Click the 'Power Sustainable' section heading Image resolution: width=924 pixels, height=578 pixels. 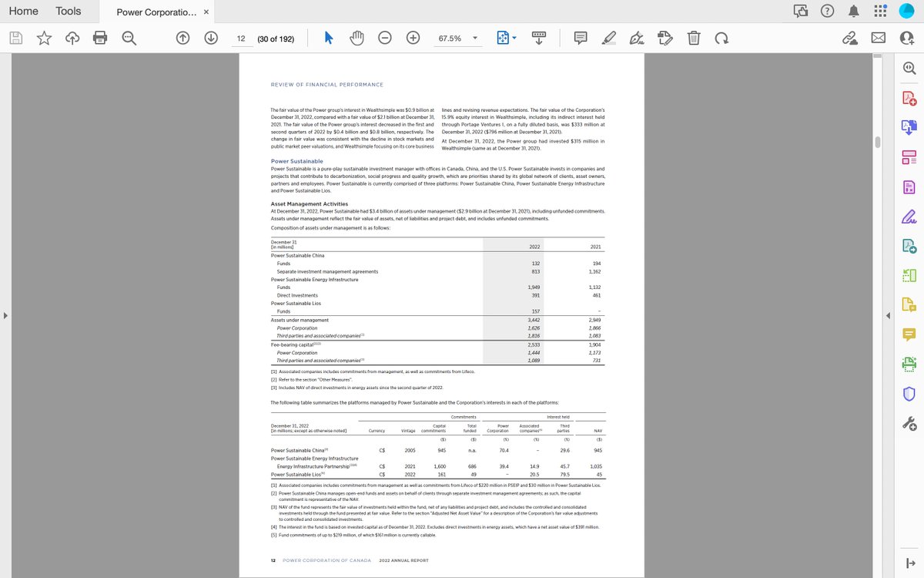coord(297,161)
